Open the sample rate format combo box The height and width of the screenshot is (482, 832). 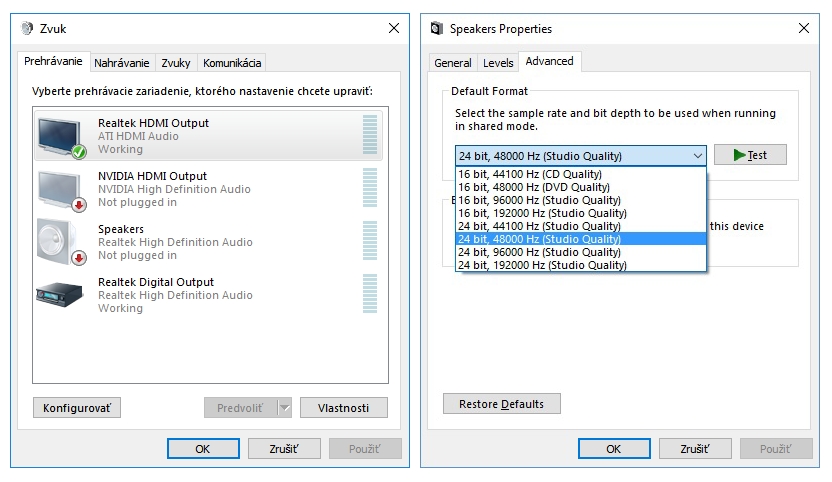pos(580,156)
